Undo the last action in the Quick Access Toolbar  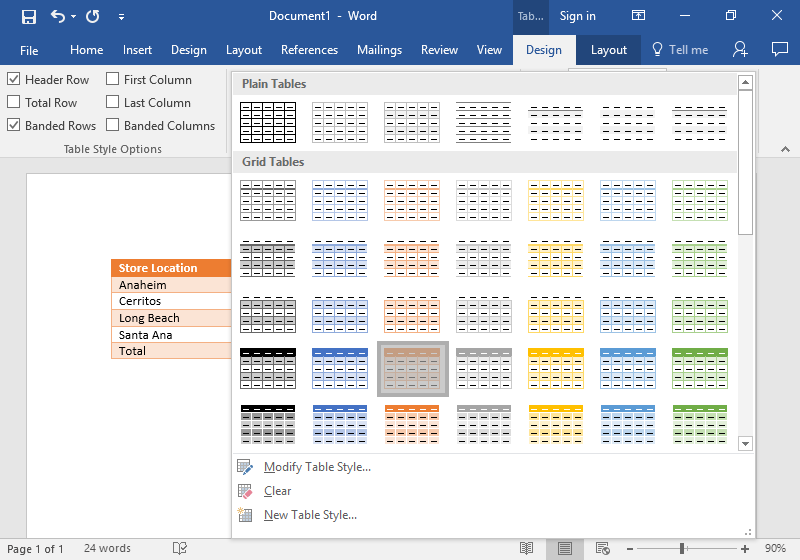click(x=58, y=16)
